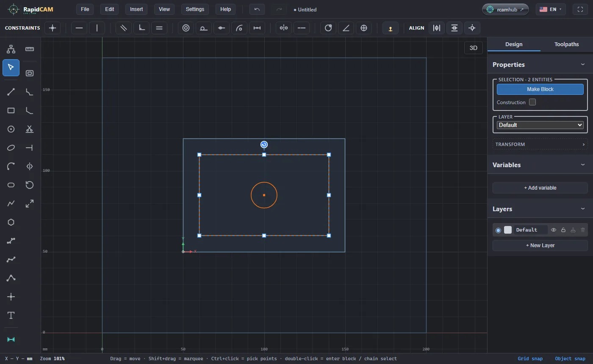Select the Default layer radio button
Screen dimensions: 593x364
click(x=498, y=230)
